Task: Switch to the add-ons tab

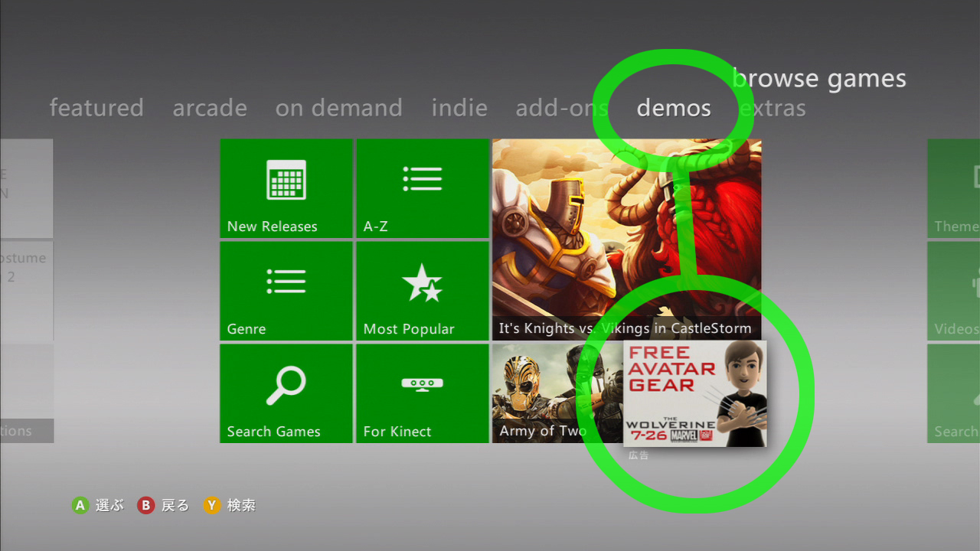Action: [x=562, y=108]
